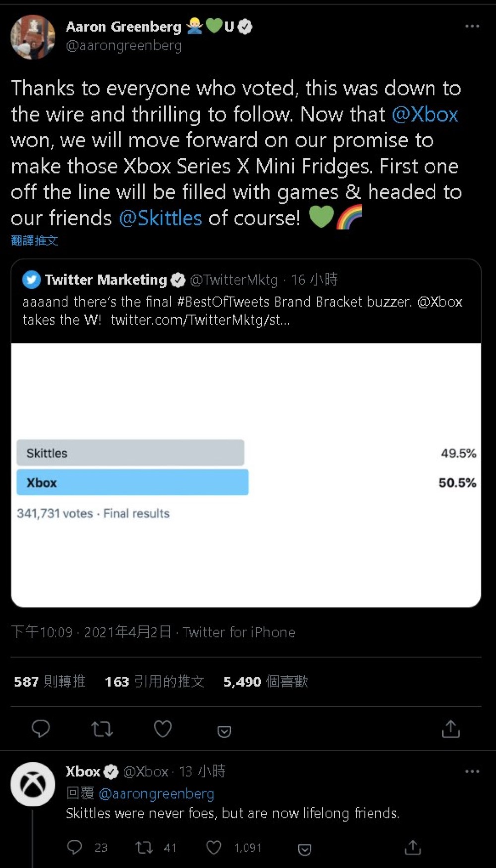Save the Xbox reply with the pocket icon
This screenshot has width=496, height=868.
coord(305,849)
